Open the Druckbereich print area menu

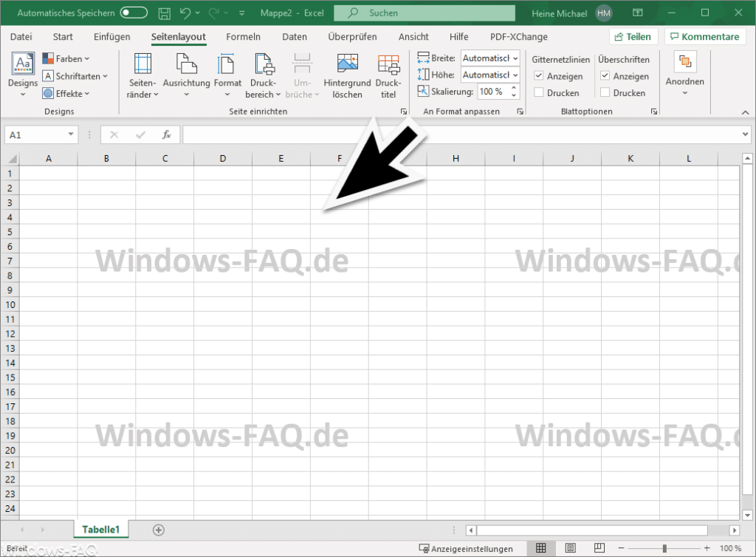pyautogui.click(x=263, y=75)
